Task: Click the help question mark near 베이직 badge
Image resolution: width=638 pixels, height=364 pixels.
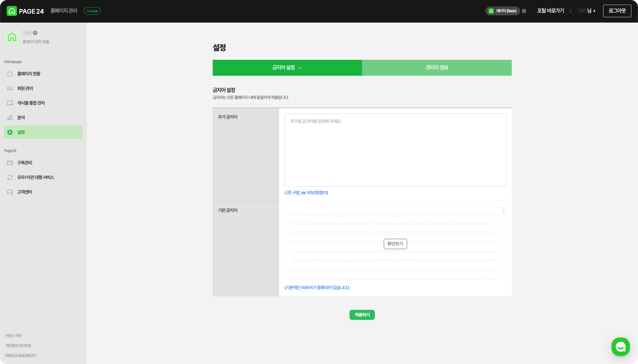Action: pos(524,11)
